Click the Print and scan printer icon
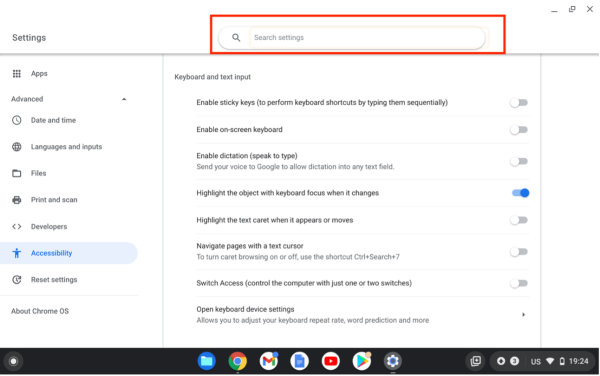The image size is (600, 376). click(x=16, y=200)
